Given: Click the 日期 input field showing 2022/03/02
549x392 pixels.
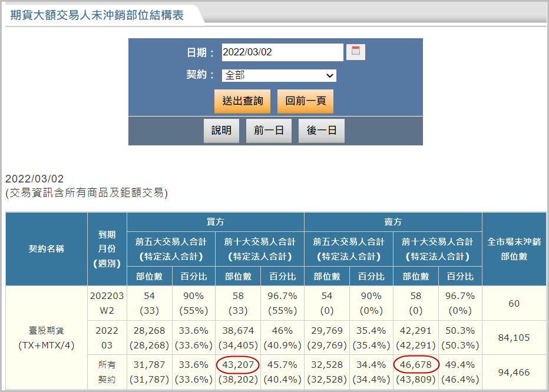Looking at the screenshot, I should pyautogui.click(x=282, y=52).
